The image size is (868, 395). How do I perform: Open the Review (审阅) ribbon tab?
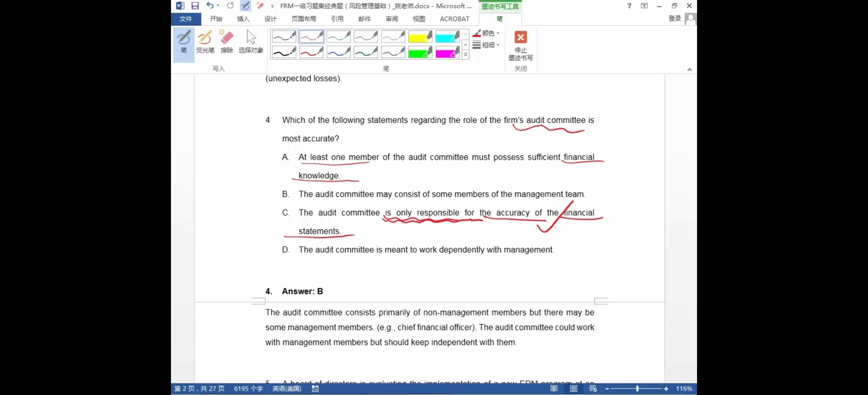point(392,19)
